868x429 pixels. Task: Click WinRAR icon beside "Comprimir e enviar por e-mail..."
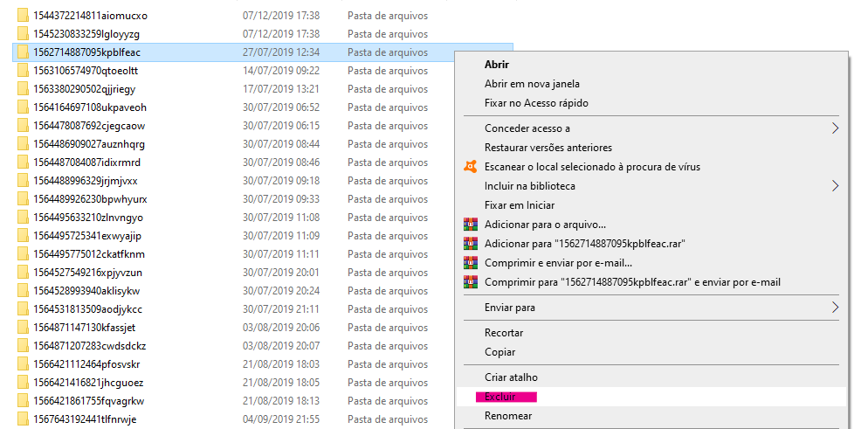coord(470,263)
